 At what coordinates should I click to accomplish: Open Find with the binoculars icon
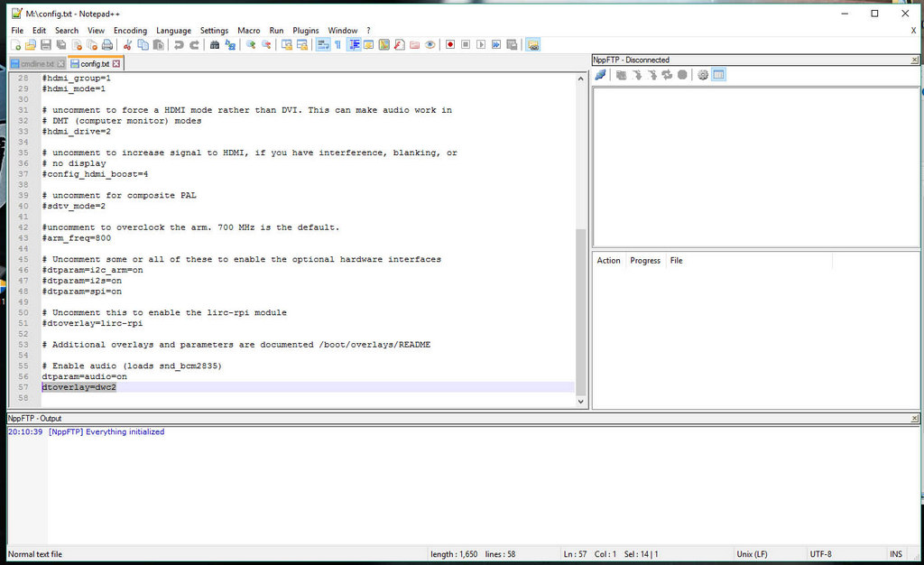coord(215,44)
